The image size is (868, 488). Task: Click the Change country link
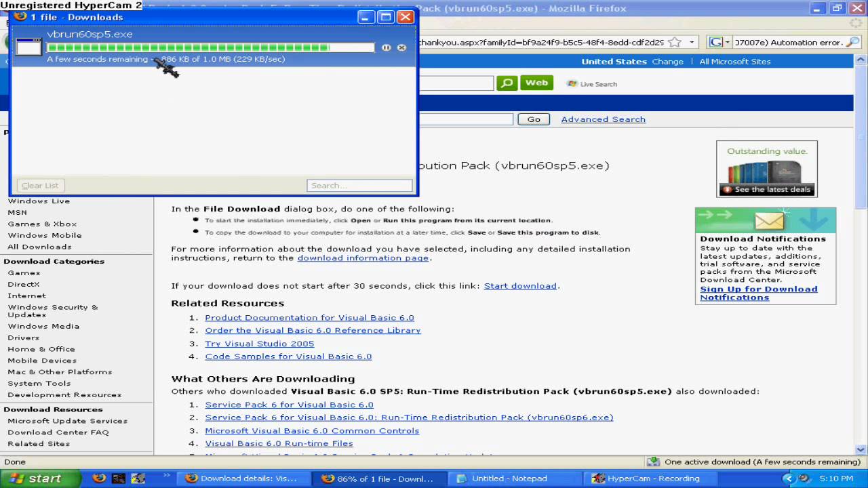click(667, 62)
